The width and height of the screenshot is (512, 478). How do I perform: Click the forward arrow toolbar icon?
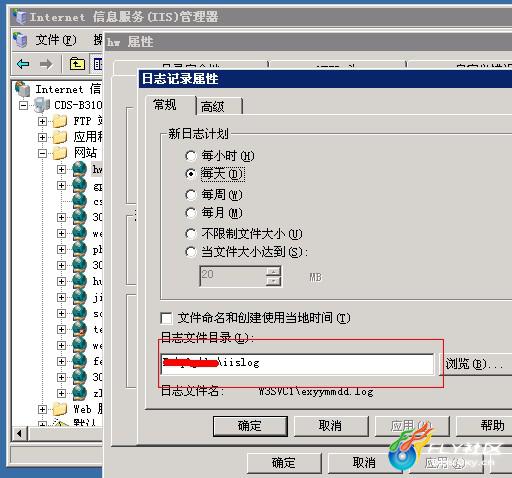pos(46,63)
